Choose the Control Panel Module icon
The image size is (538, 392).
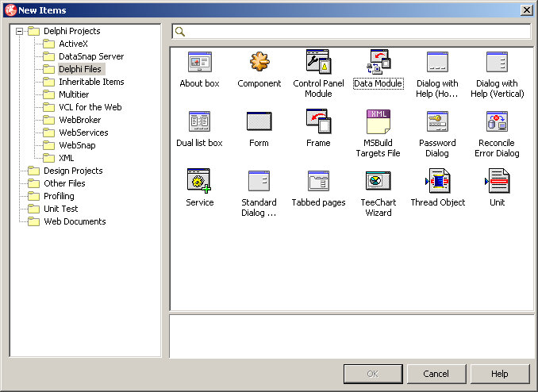point(318,62)
